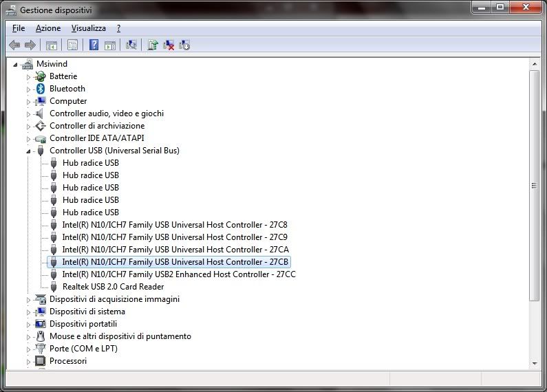Screen dimensions: 547x392
Task: Click the disable device toolbar icon
Action: 184,45
